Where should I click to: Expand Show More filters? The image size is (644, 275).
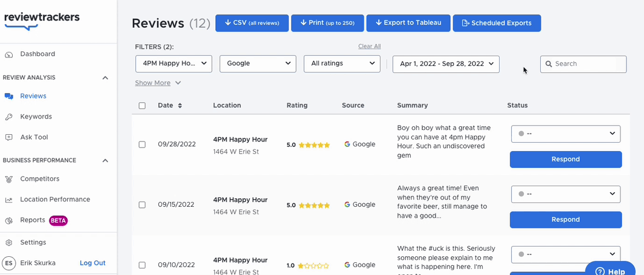pos(158,83)
